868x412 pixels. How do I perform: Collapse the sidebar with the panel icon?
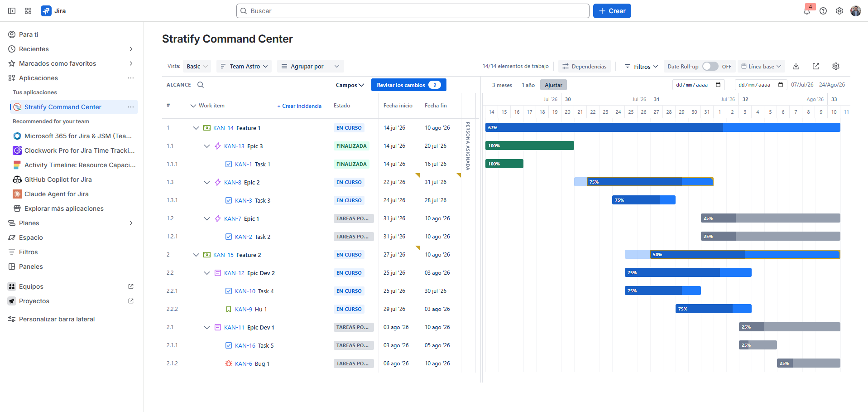(12, 11)
